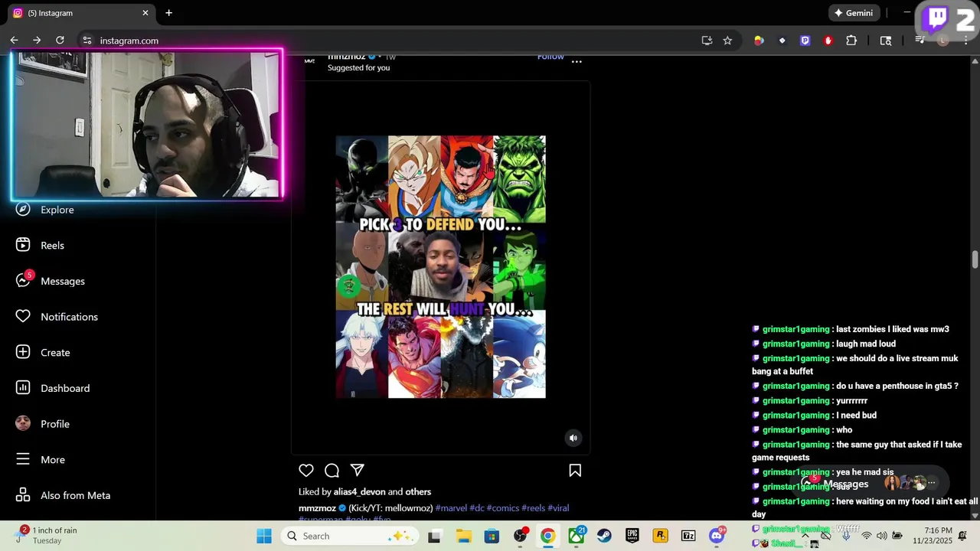This screenshot has height=551, width=980.
Task: Open a new Chrome tab
Action: click(x=168, y=13)
